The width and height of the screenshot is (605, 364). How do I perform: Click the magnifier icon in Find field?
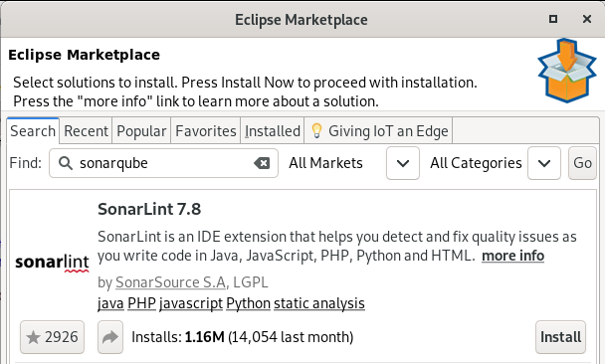(66, 163)
